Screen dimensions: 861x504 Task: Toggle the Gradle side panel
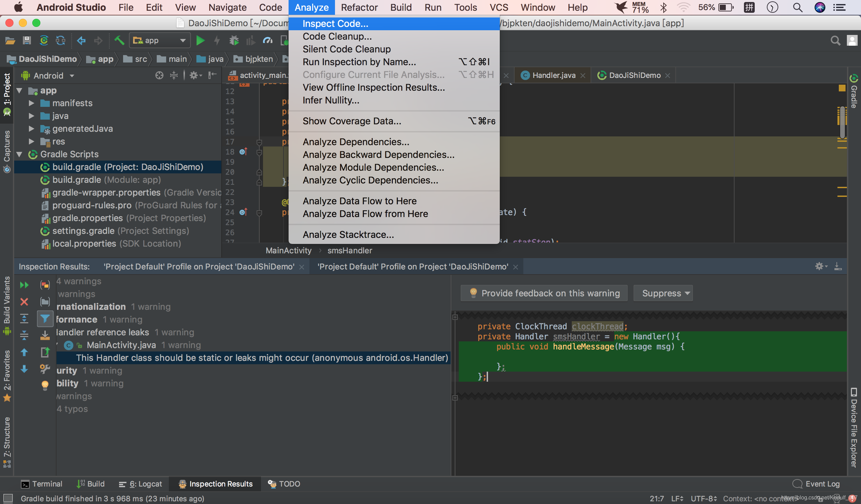854,91
